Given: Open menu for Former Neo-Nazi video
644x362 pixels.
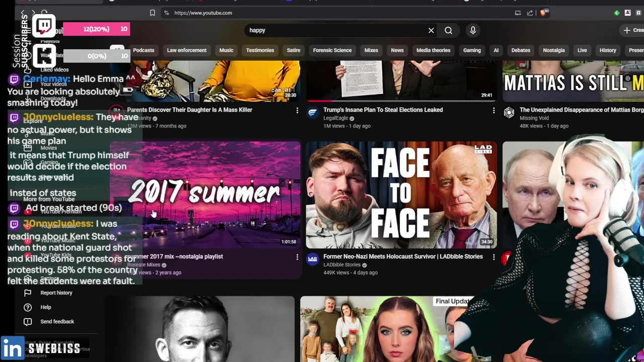Looking at the screenshot, I should click(x=494, y=257).
